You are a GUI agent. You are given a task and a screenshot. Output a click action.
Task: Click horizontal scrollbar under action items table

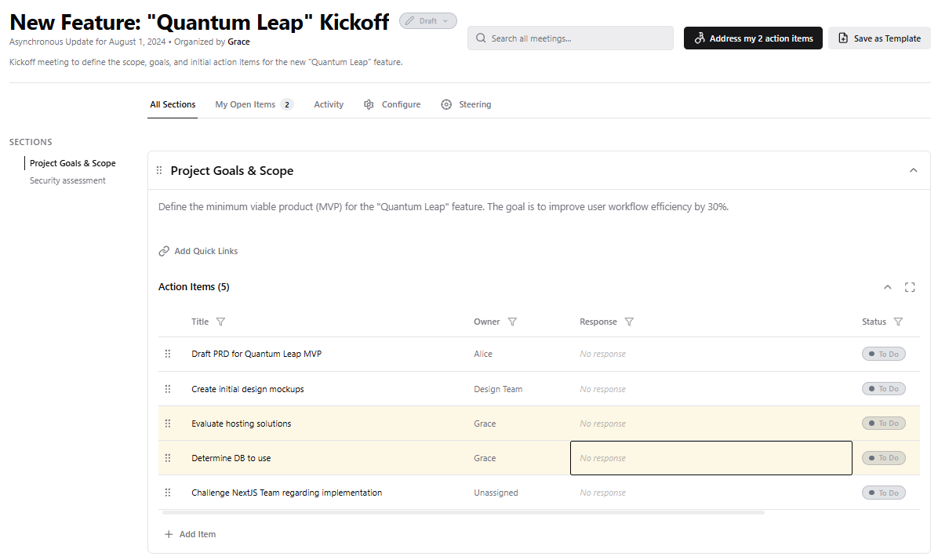463,513
